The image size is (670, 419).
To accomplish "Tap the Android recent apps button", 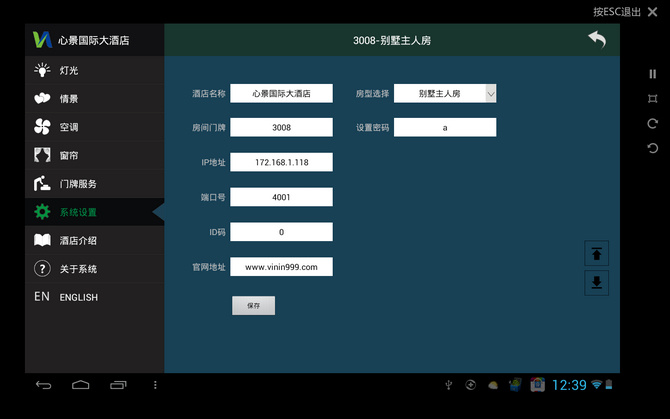I will click(118, 385).
